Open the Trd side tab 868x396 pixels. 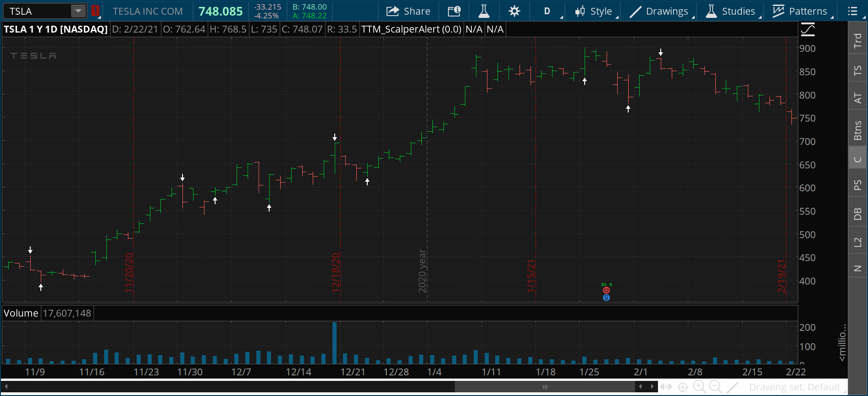click(x=857, y=40)
